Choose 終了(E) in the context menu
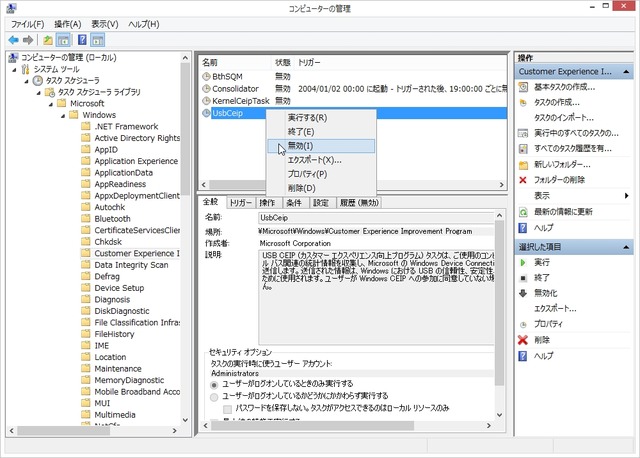Screen dimensions: 640x458 pyautogui.click(x=321, y=131)
